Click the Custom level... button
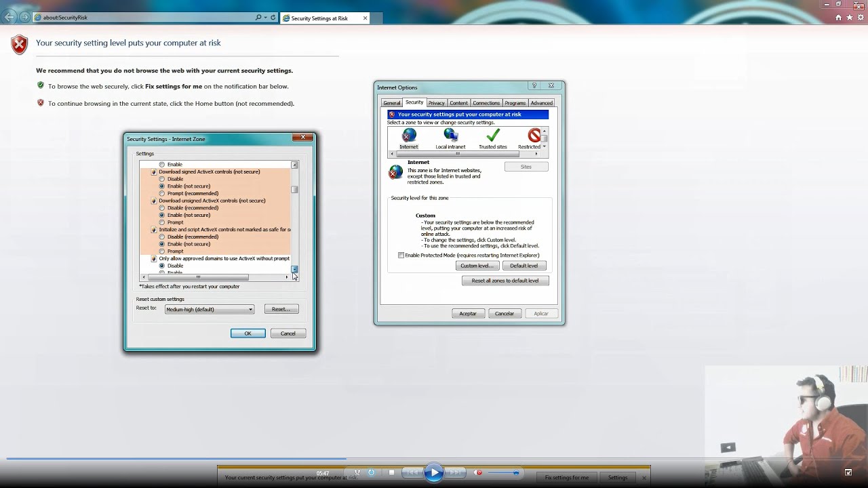 477,266
